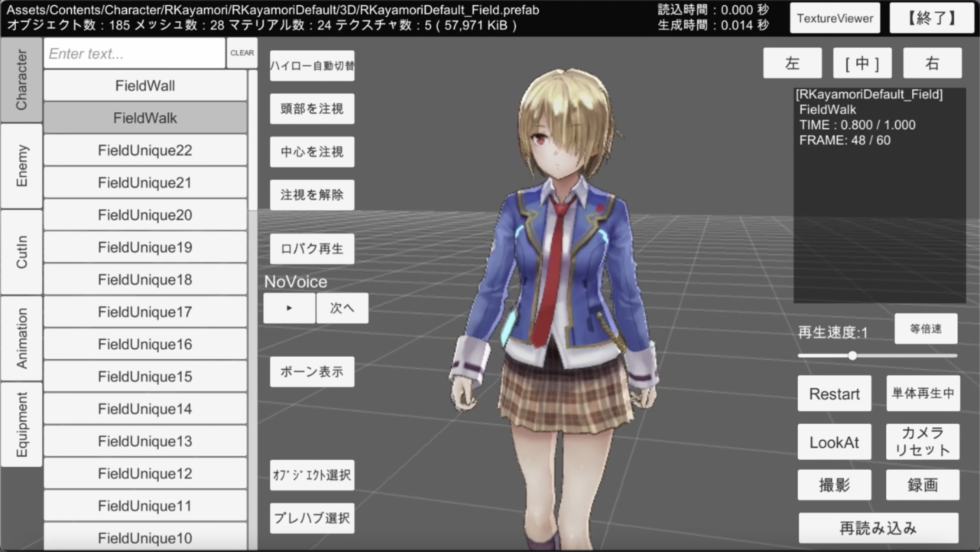Toggle ハイロー自動切替 auto switching
This screenshot has width=980, height=552.
[x=312, y=66]
